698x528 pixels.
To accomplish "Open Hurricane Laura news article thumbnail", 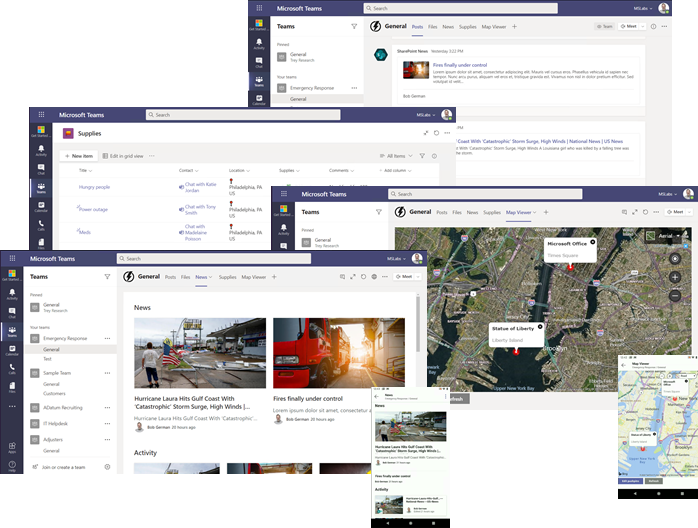I will (200, 353).
